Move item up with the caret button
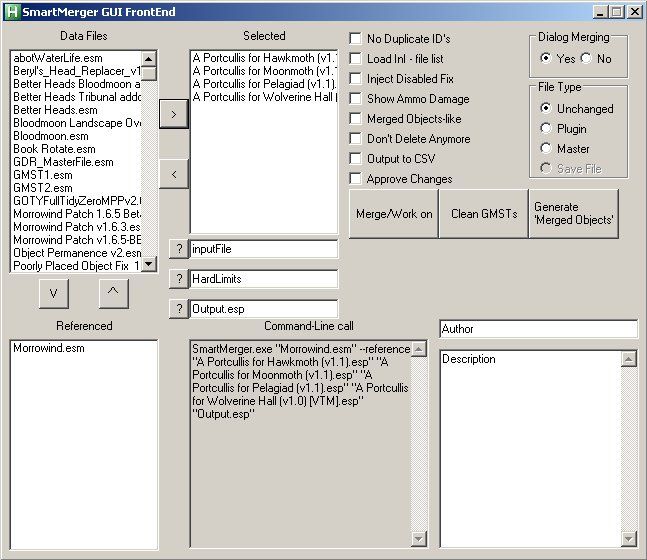This screenshot has height=560, width=647. pyautogui.click(x=113, y=293)
